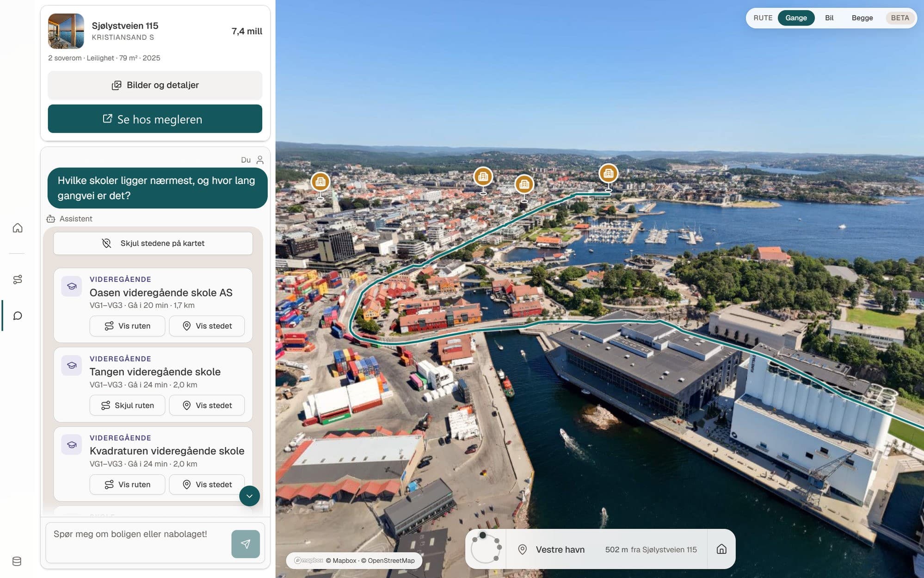Click the Vestre havn location label
Screen dimensions: 924x578
(x=560, y=549)
